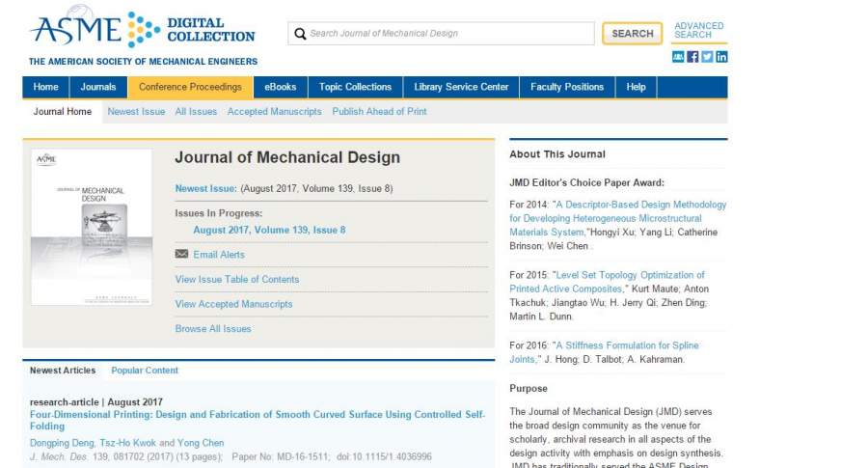Open the LinkedIn social icon

point(721,57)
